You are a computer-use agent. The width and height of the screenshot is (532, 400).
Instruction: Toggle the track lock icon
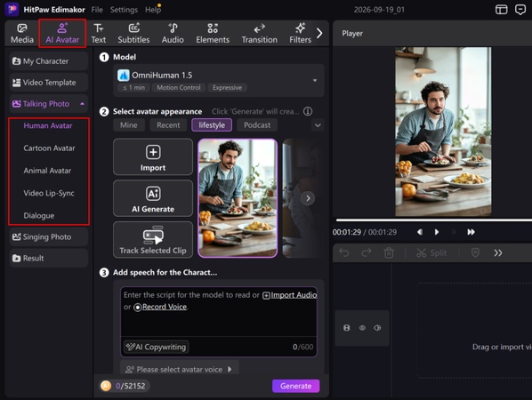[x=346, y=328]
